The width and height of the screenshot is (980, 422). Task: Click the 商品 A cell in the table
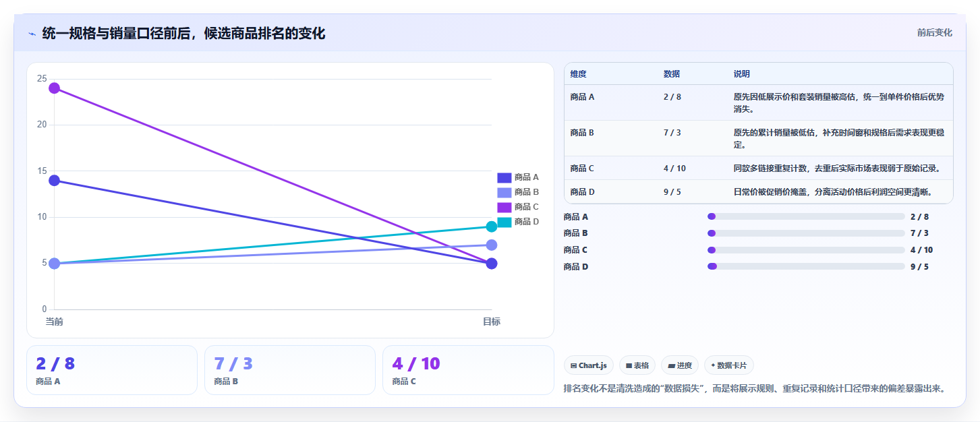(x=582, y=97)
